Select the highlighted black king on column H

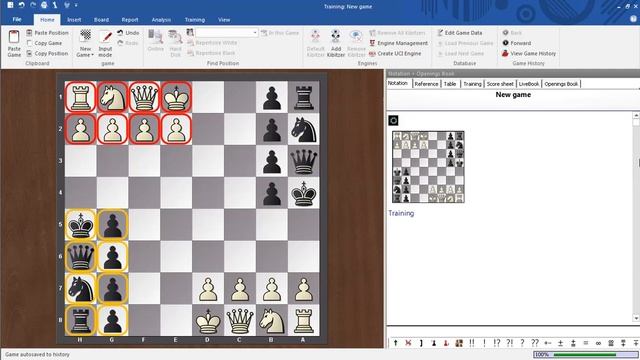[80, 224]
